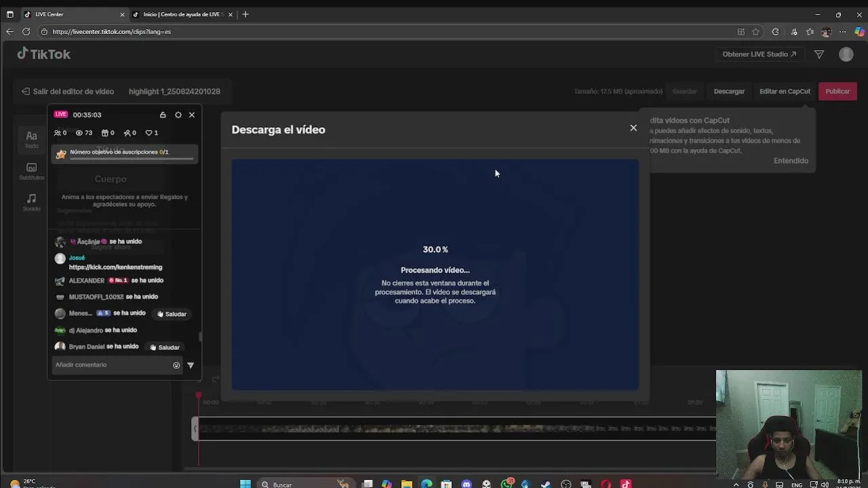The height and width of the screenshot is (488, 868).
Task: Close the Descarga el vídeo dialog
Action: 633,127
